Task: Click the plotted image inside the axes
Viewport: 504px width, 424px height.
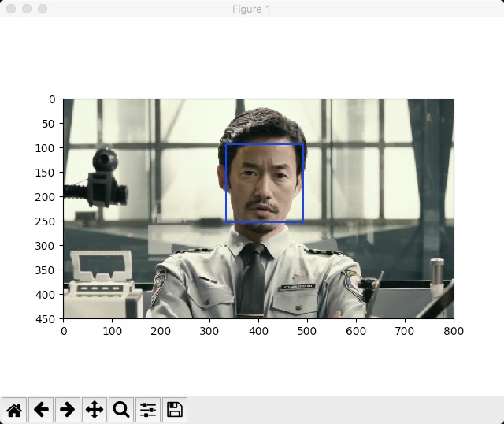Action: coord(259,209)
